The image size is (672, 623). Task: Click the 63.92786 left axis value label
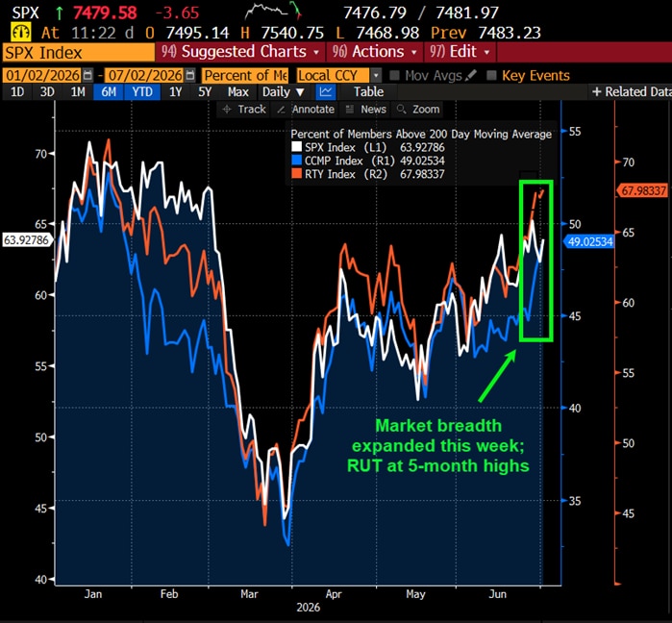(x=27, y=239)
